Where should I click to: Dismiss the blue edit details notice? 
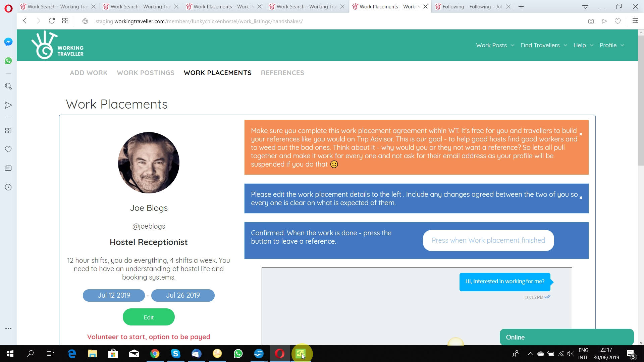pyautogui.click(x=581, y=198)
